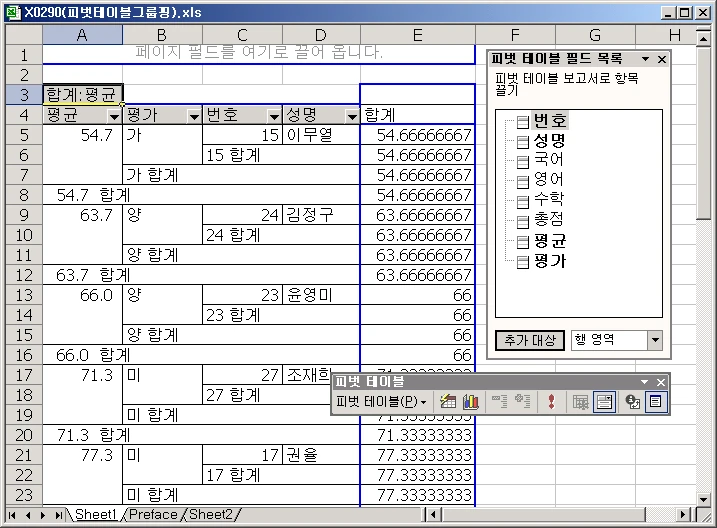Switch to the Preface sheet tab
Viewport: 717px width, 528px height.
153,515
